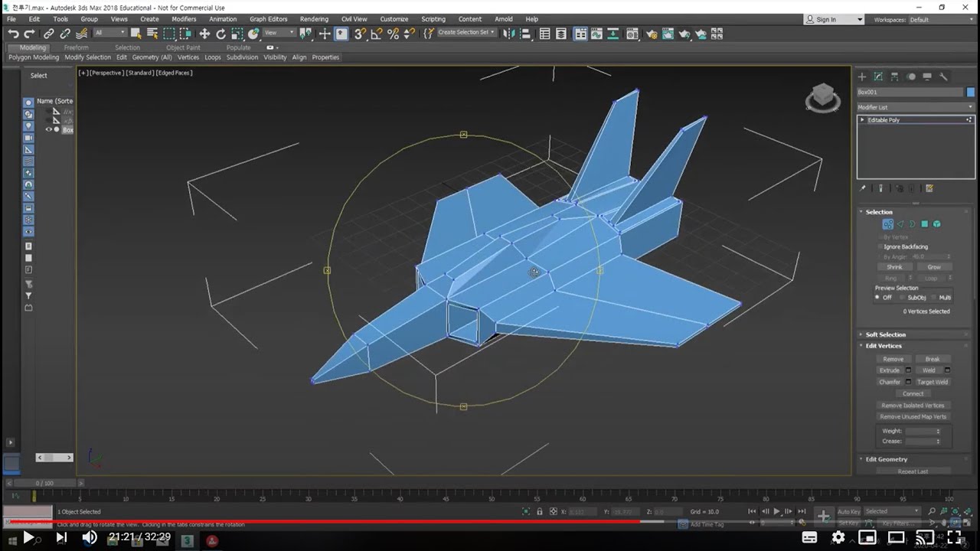Switch to the Freeform ribbon tab

(76, 47)
